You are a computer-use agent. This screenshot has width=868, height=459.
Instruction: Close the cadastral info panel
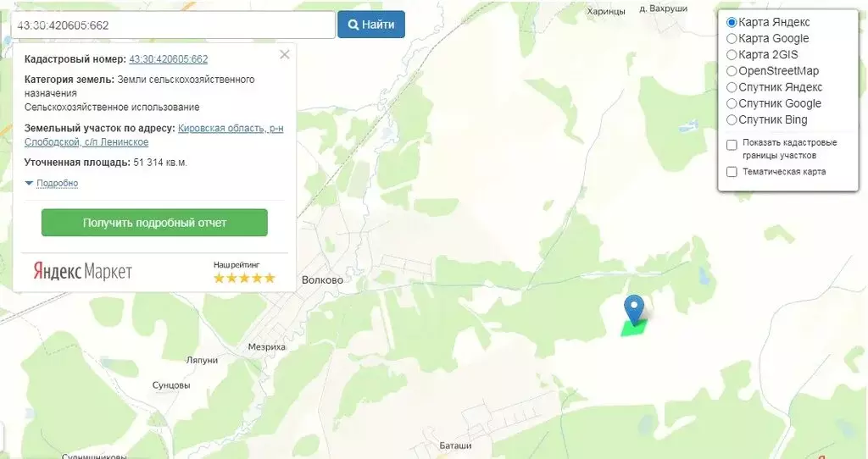(x=285, y=54)
